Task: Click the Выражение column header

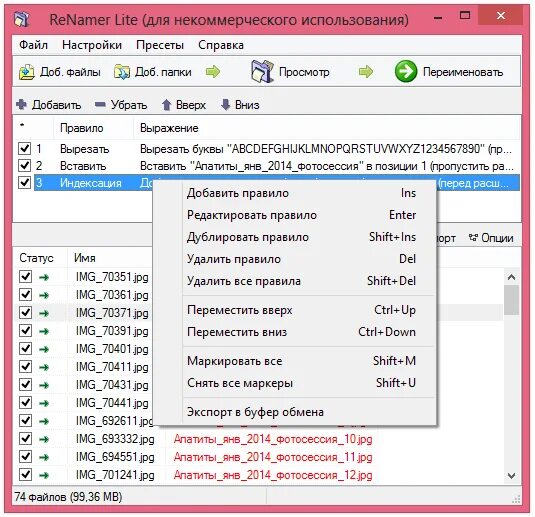Action: tap(327, 128)
